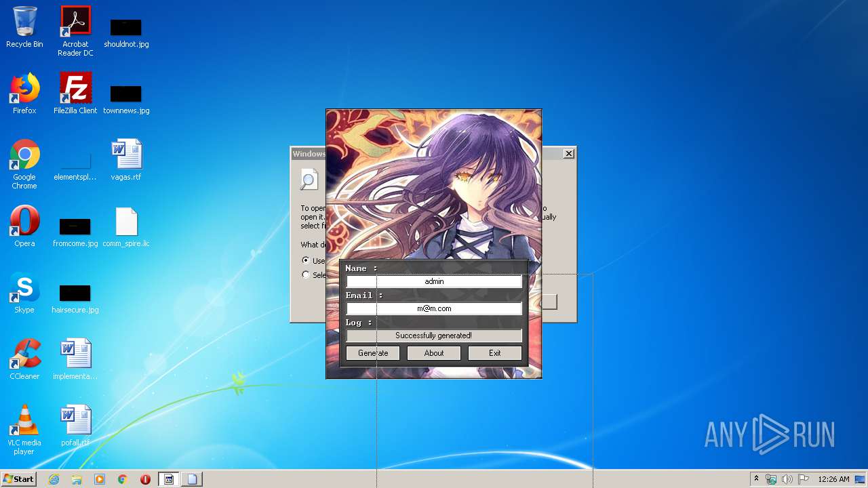Image resolution: width=868 pixels, height=488 pixels.
Task: Close the Windows dialog behind keygen
Action: tap(569, 154)
